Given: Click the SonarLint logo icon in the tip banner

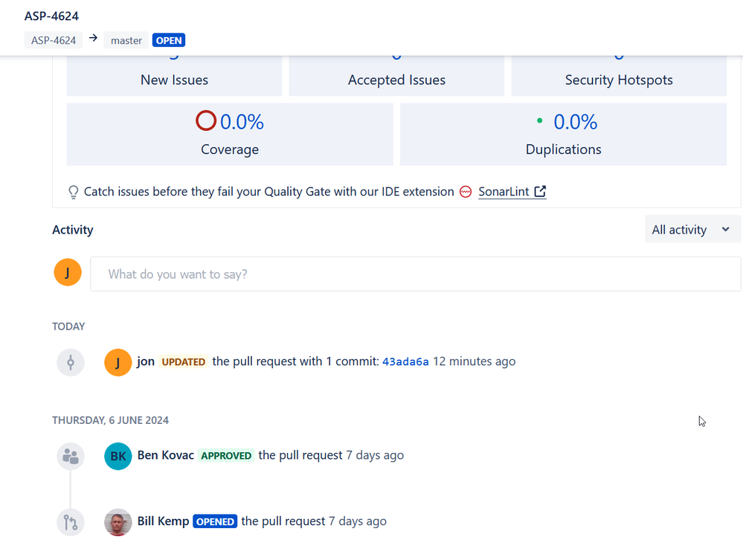Looking at the screenshot, I should coord(465,191).
